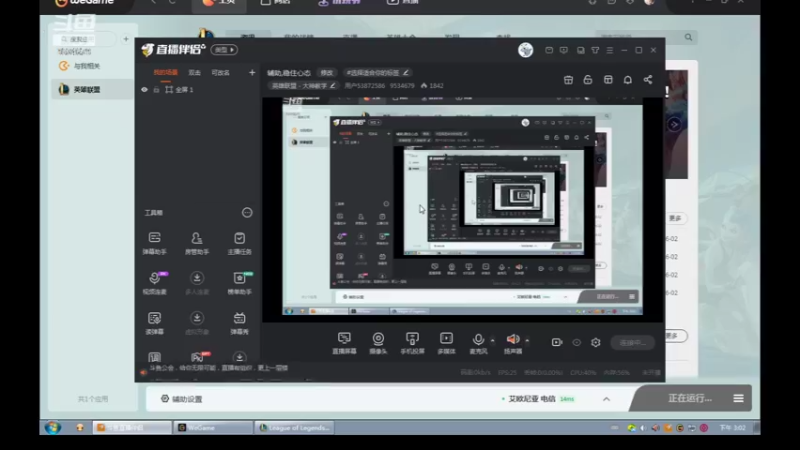Viewport: 800px width, 450px height.
Task: Expand microphone options arrow
Action: 492,340
